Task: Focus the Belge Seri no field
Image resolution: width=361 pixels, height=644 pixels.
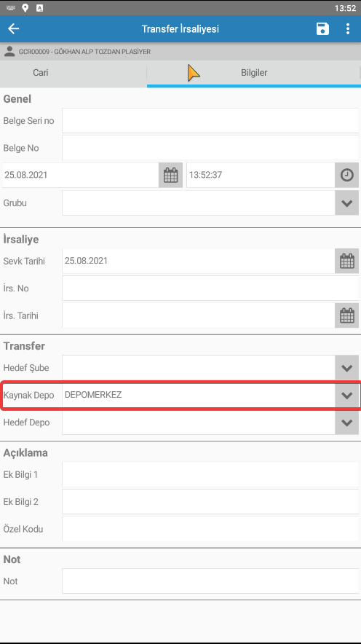Action: pos(210,121)
